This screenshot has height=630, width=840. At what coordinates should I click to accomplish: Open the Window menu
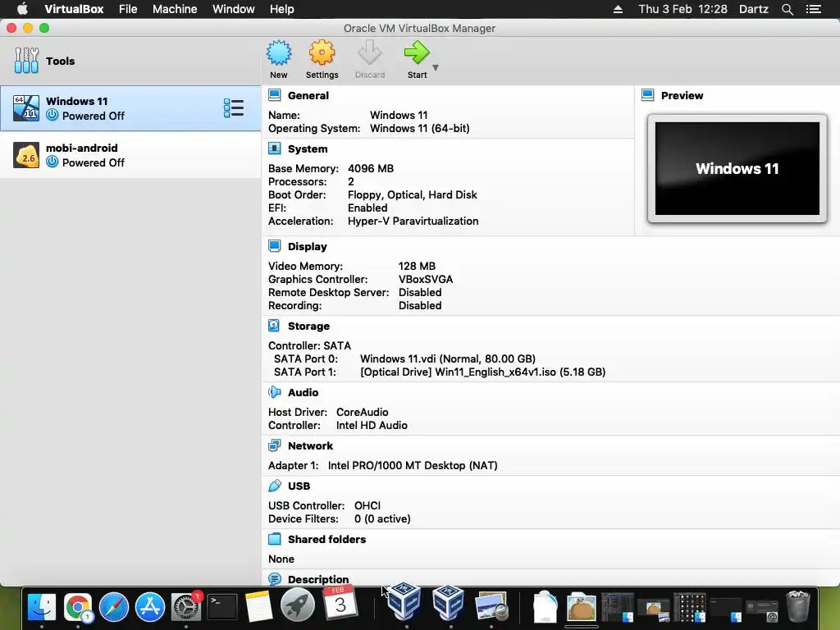click(234, 9)
